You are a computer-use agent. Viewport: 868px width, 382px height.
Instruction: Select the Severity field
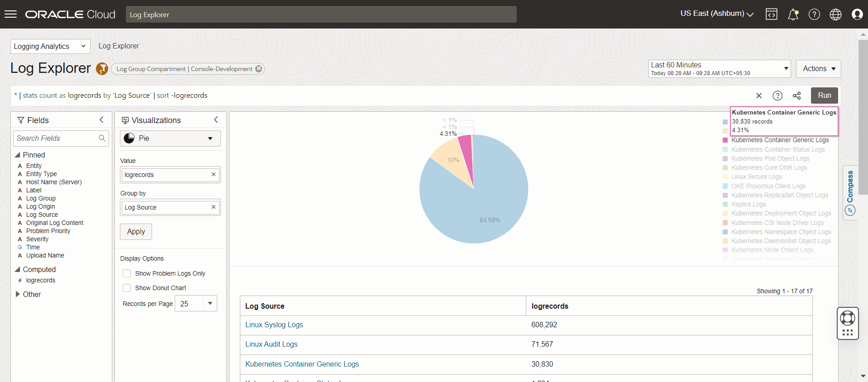coord(37,239)
